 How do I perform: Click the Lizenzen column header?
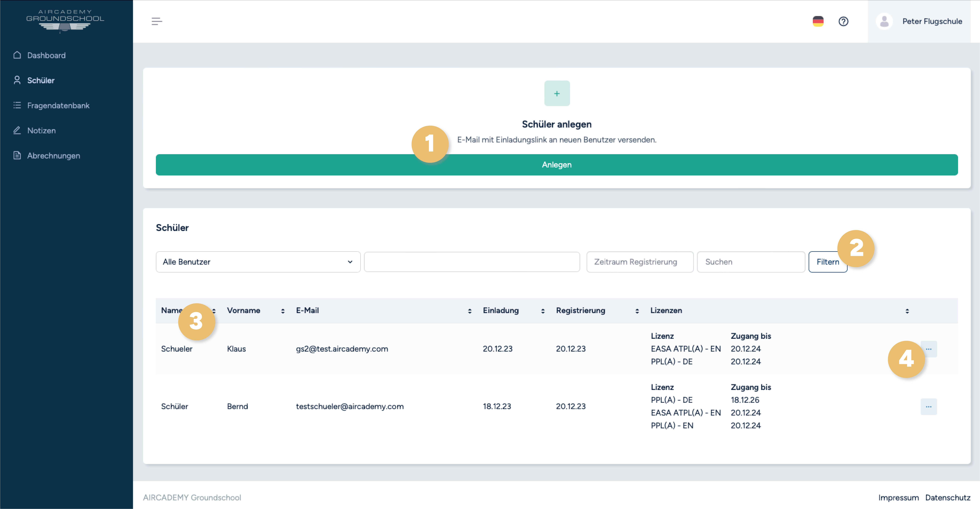point(666,310)
